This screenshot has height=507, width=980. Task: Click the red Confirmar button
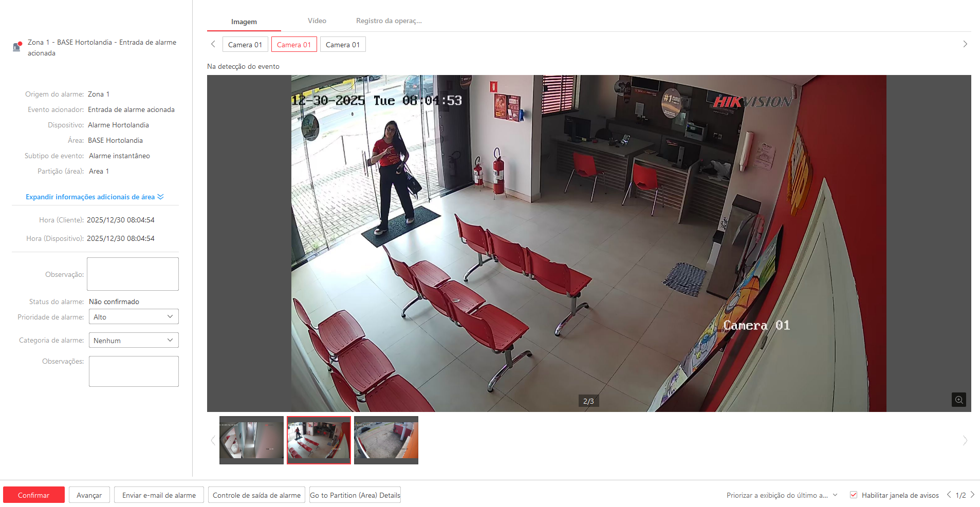(x=34, y=495)
